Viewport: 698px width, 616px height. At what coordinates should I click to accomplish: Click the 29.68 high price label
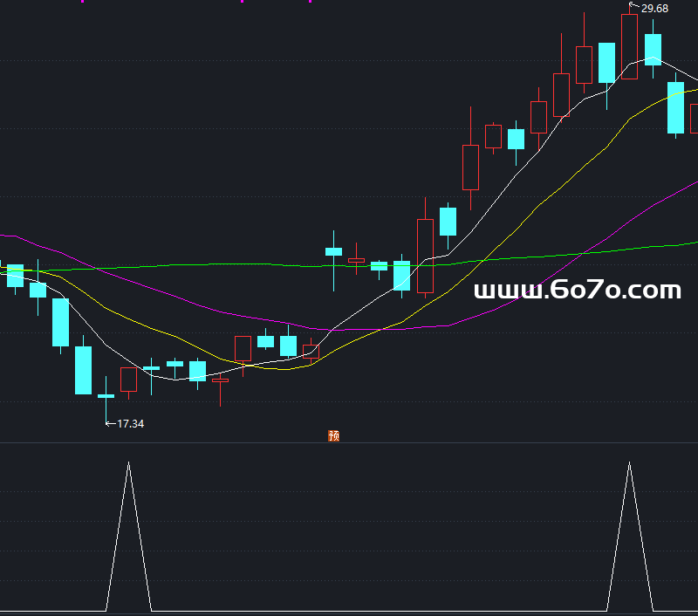click(654, 9)
